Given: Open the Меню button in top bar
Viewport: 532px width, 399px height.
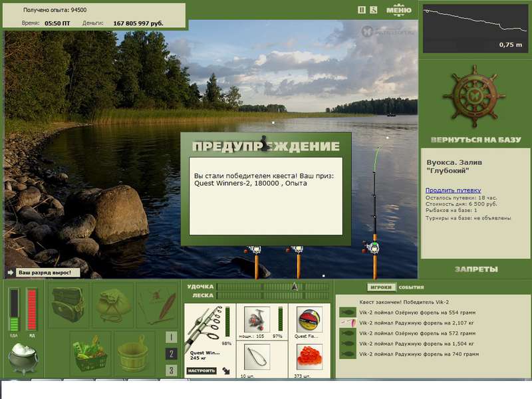Looking at the screenshot, I should 398,10.
